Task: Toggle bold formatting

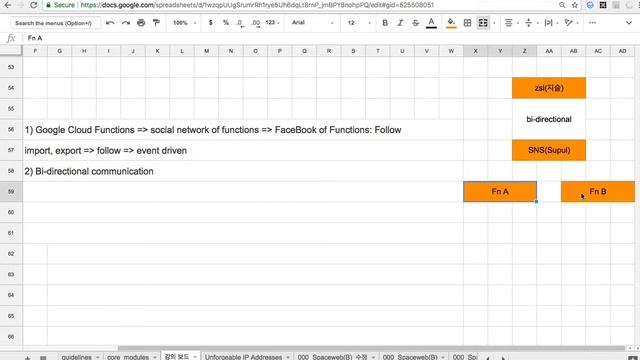Action: (x=385, y=23)
